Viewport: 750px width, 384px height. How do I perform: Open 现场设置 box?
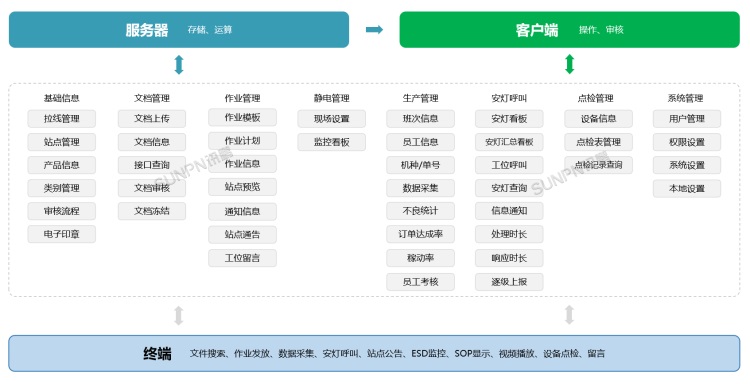tap(331, 119)
